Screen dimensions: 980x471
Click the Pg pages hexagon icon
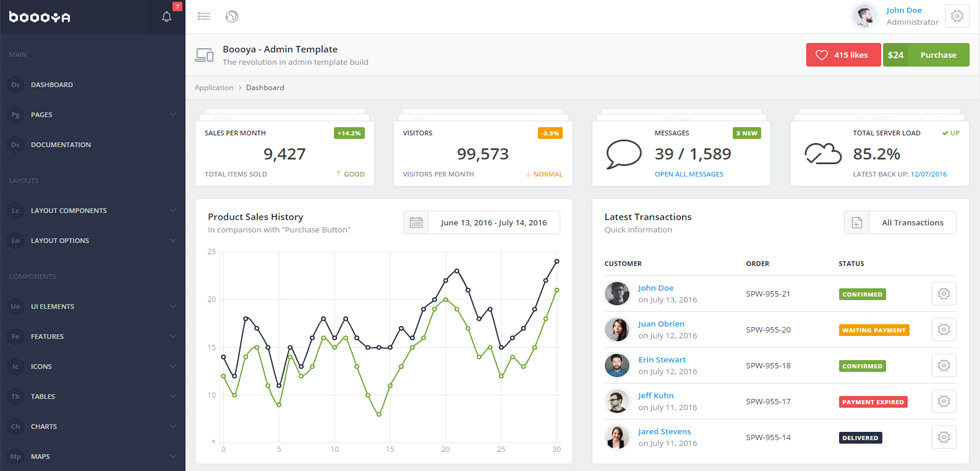[16, 115]
